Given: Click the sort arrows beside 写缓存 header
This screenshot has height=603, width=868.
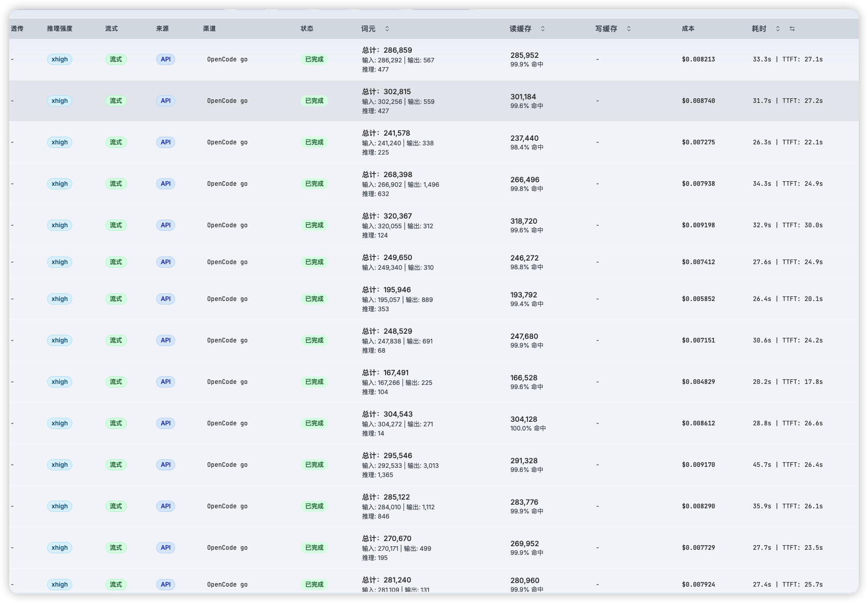Looking at the screenshot, I should pyautogui.click(x=629, y=29).
